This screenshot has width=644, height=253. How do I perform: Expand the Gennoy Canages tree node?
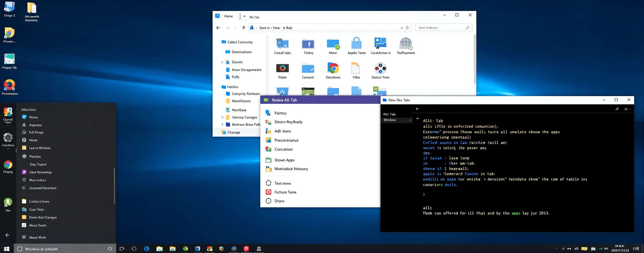click(222, 117)
